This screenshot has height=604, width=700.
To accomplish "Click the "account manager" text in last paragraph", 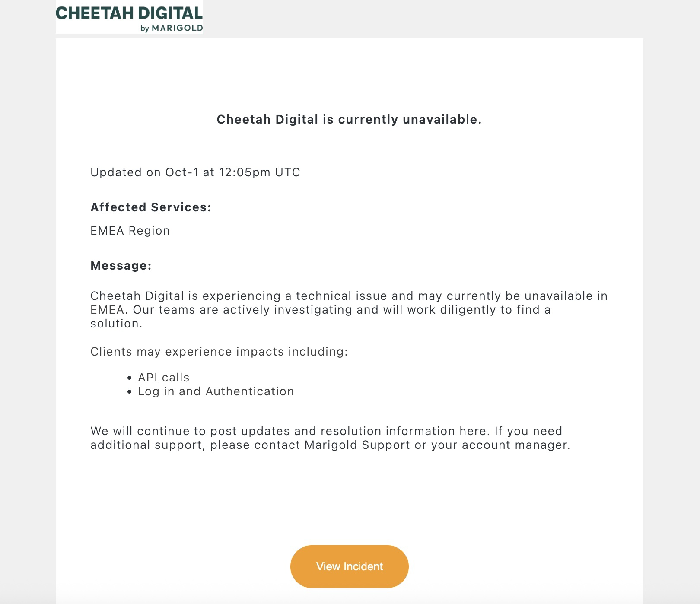I will [515, 445].
